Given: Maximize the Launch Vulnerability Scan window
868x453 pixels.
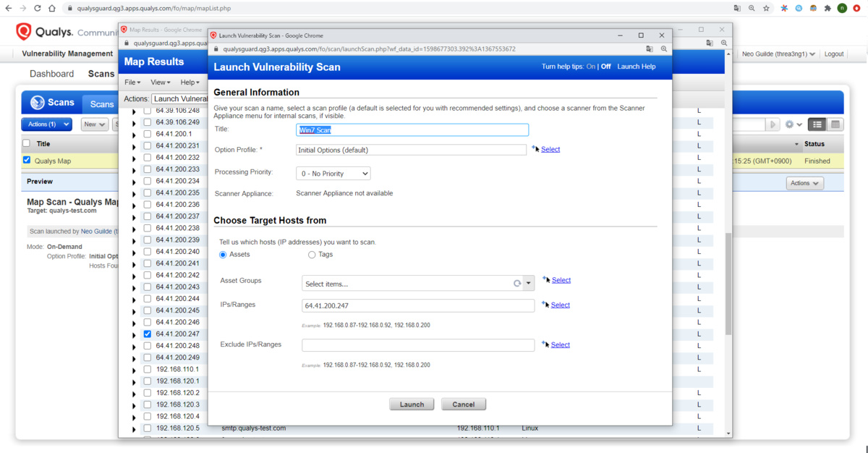Looking at the screenshot, I should point(641,35).
